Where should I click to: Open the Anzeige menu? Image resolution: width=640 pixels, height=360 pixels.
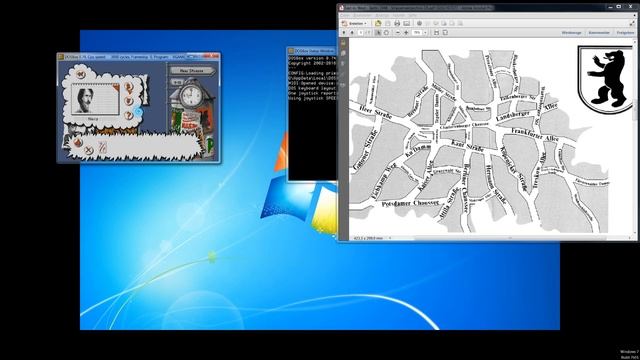[x=382, y=16]
